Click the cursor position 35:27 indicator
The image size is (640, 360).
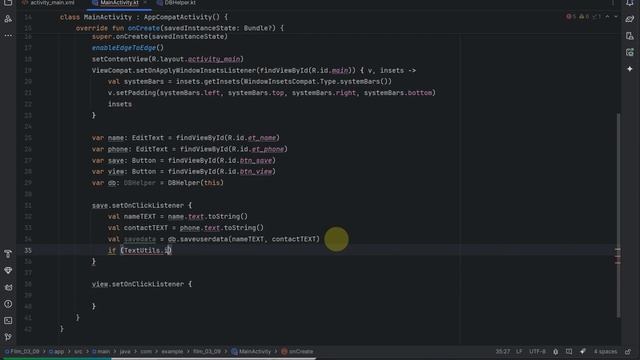click(503, 351)
